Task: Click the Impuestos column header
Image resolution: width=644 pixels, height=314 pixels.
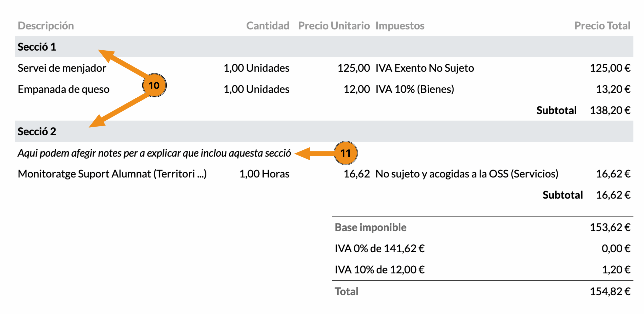Action: pyautogui.click(x=400, y=26)
